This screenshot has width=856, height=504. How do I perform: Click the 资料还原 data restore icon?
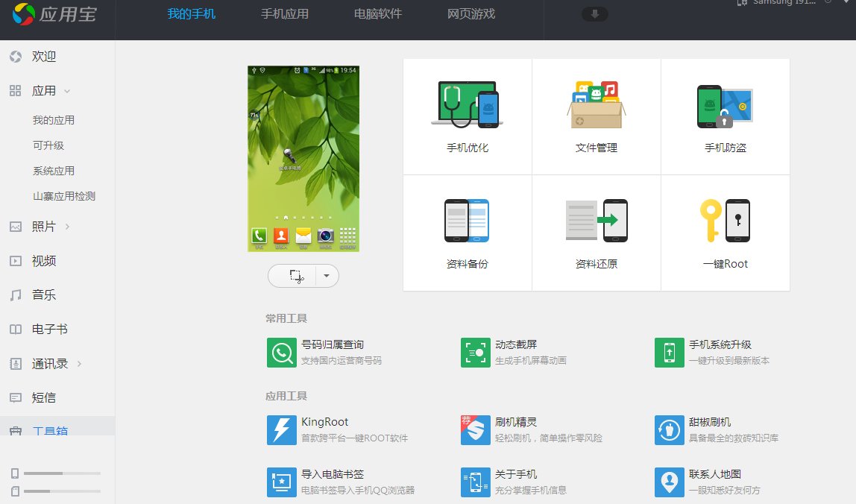tap(596, 221)
